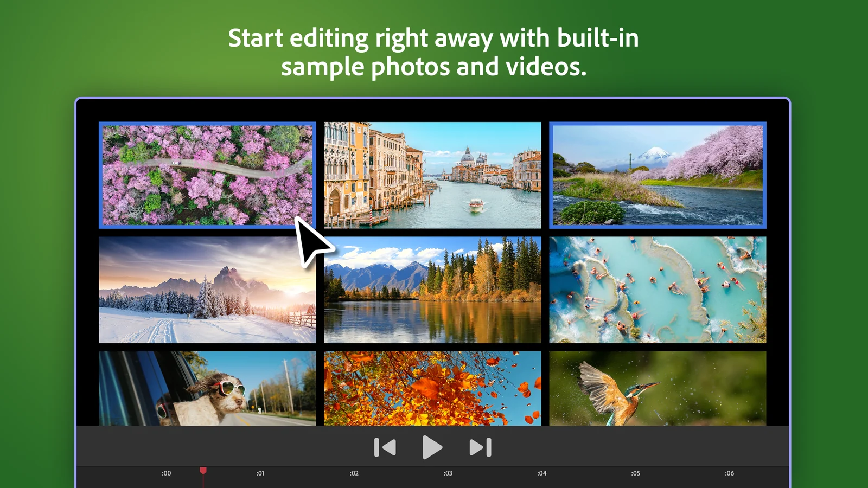This screenshot has height=488, width=868.
Task: Select the orange autumn leaves thumbnail
Action: [432, 388]
